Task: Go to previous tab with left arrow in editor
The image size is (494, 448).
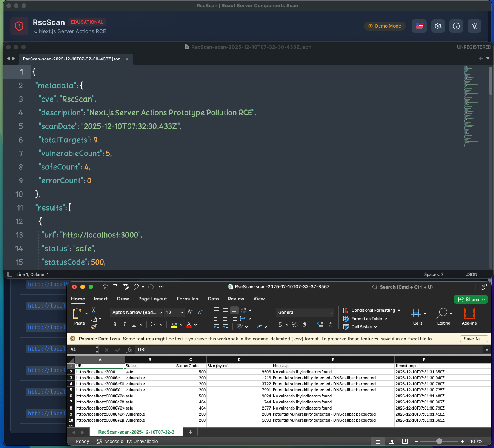Action: coord(8,59)
